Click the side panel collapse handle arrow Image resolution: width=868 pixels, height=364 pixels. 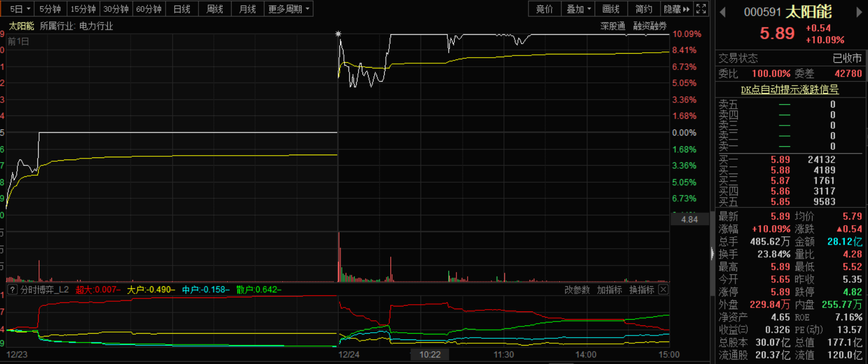712,254
